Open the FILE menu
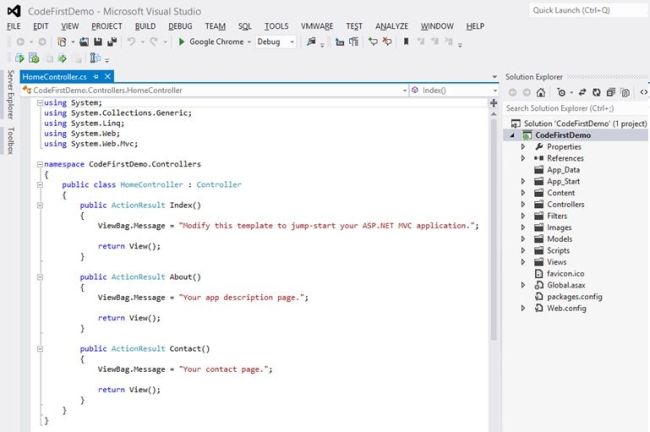 click(x=14, y=26)
